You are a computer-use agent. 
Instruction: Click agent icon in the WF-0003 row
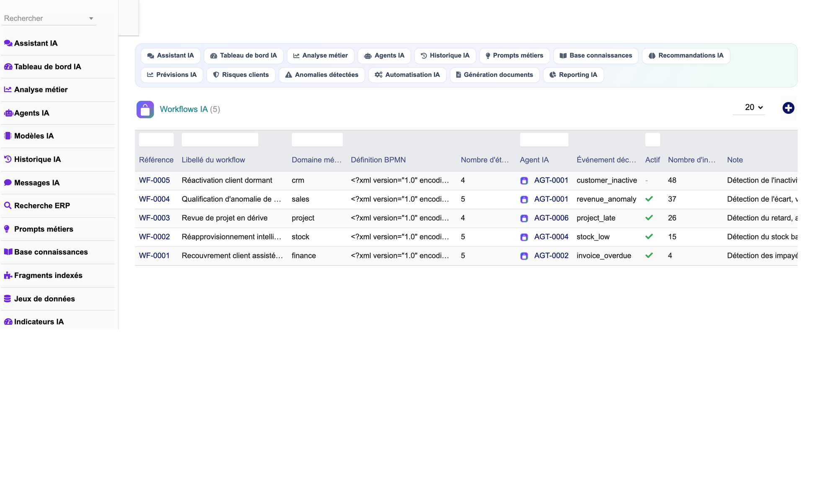524,219
